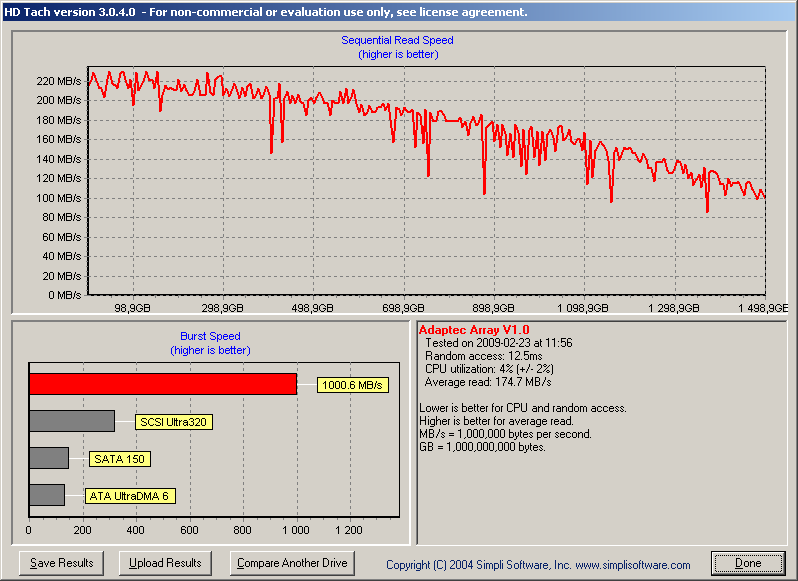The height and width of the screenshot is (581, 798).
Task: Click the Sequential Read Speed title
Action: pyautogui.click(x=397, y=40)
